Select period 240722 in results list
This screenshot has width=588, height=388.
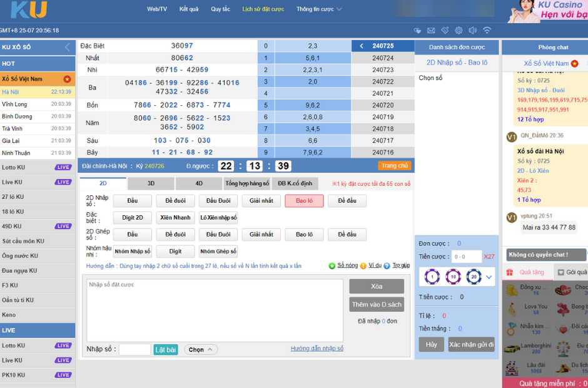(383, 81)
